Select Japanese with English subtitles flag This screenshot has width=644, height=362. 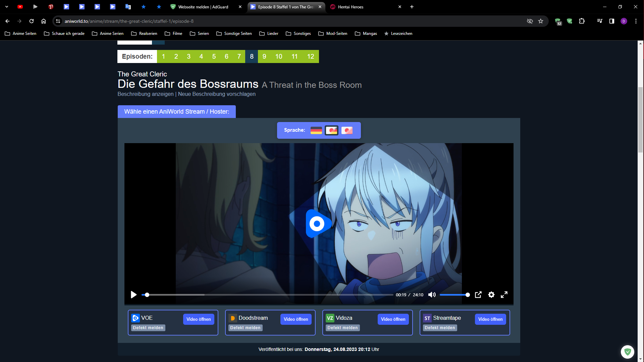[x=347, y=130]
